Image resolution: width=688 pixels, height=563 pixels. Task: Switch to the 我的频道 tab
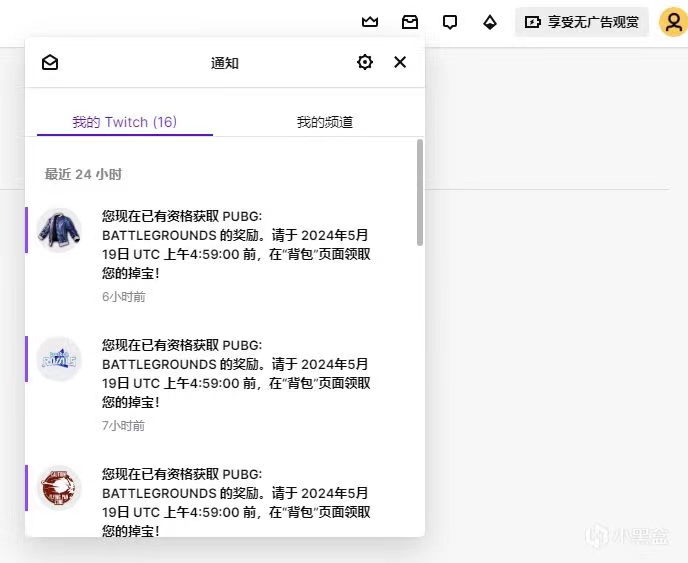324,122
